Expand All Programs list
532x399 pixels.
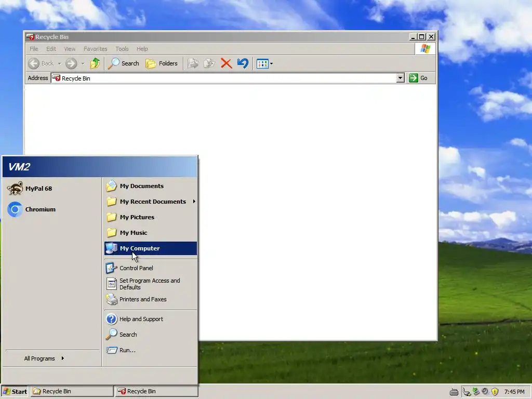[x=44, y=358]
